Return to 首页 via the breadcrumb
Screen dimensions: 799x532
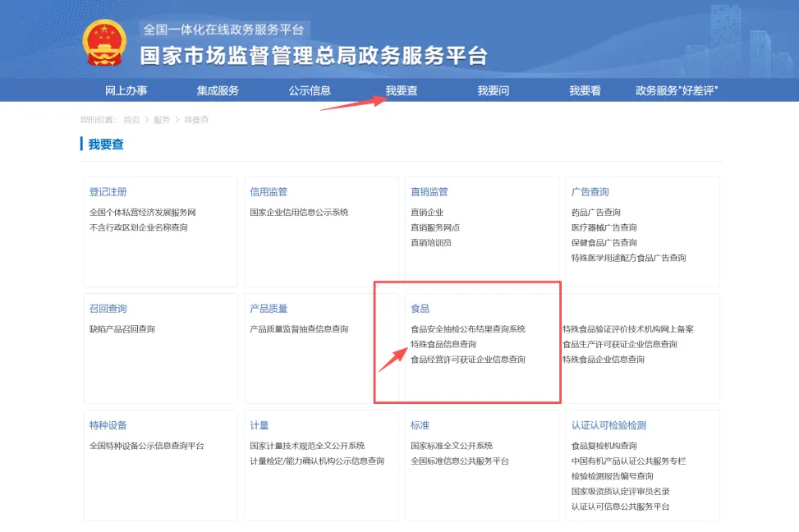click(131, 118)
